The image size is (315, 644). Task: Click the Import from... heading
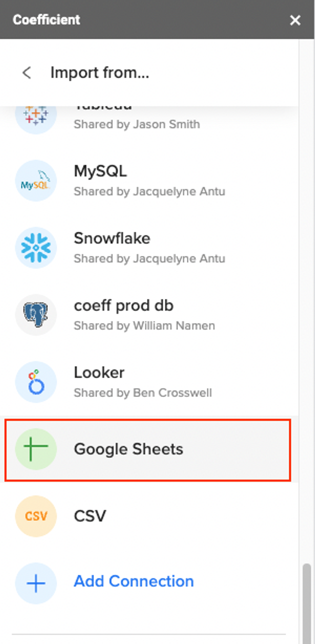coord(100,73)
